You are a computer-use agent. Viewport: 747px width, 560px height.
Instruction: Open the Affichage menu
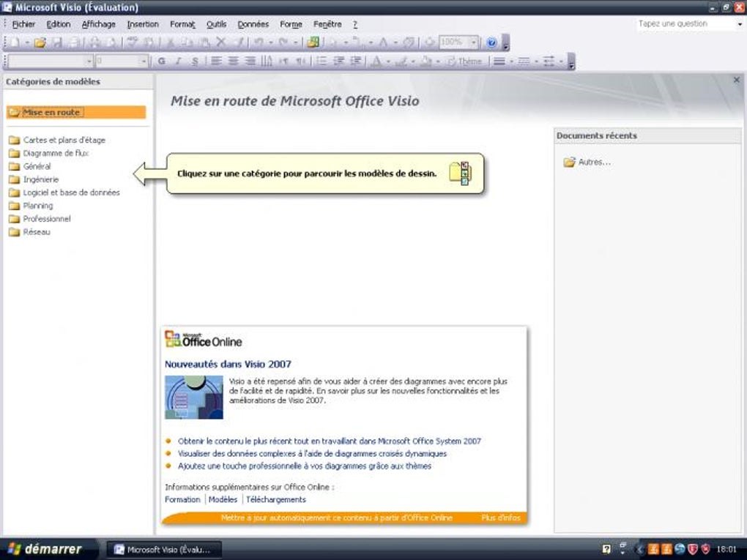click(x=98, y=24)
